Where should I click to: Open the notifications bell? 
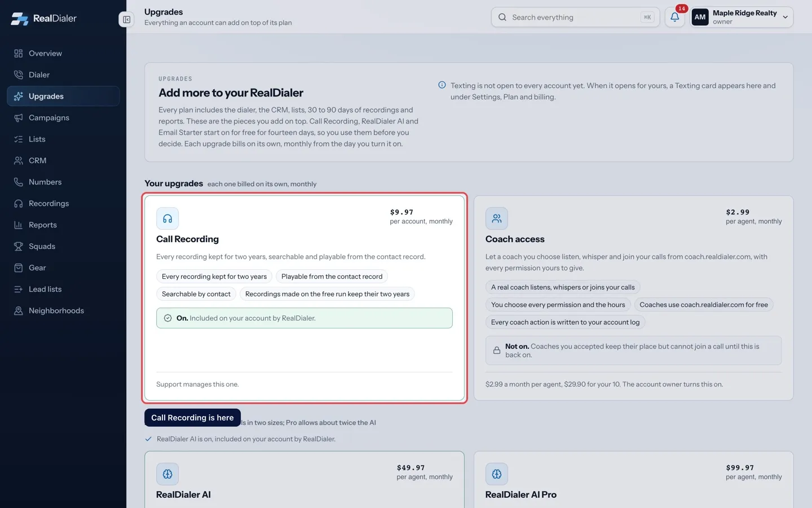674,17
